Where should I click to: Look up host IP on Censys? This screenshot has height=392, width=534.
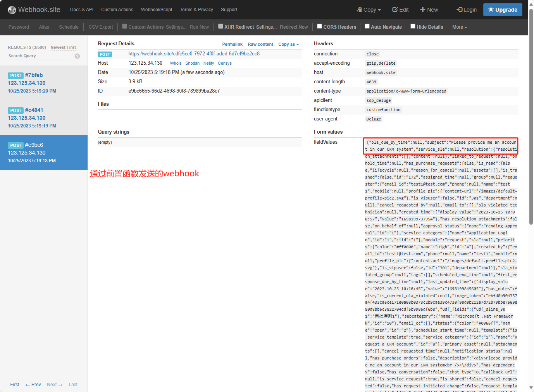pos(225,64)
